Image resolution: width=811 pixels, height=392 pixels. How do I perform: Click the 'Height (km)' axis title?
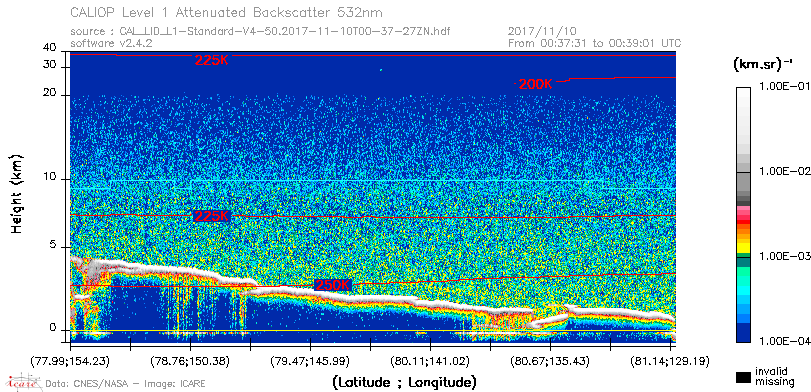(x=17, y=193)
